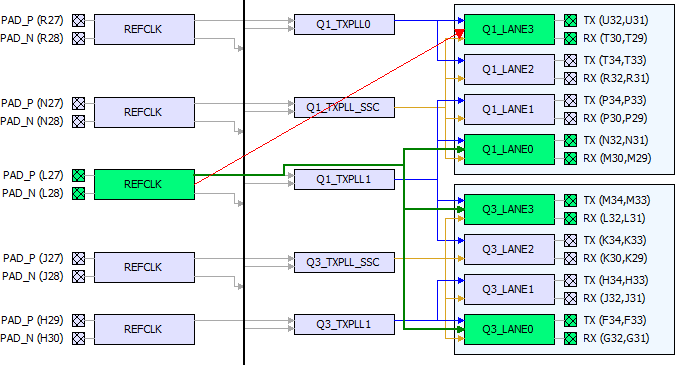Click the red arrowhead at Q1_LANE3
Viewport: 675px width, 365px height.
tap(459, 34)
